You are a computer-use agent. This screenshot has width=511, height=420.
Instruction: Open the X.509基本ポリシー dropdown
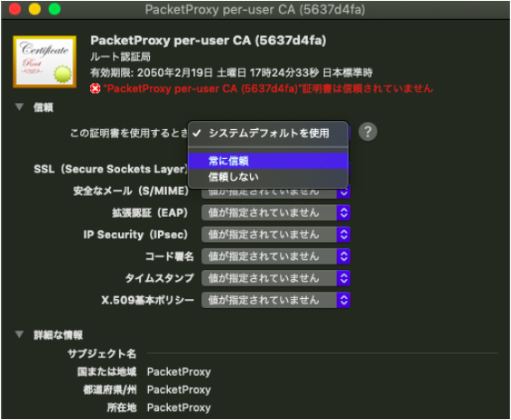coord(275,300)
